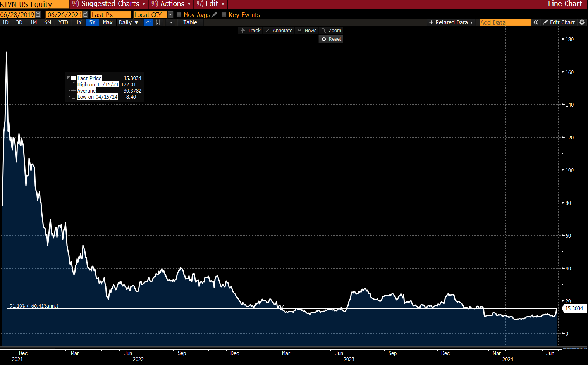
Task: Switch to the bar chart style icon
Action: pos(158,22)
